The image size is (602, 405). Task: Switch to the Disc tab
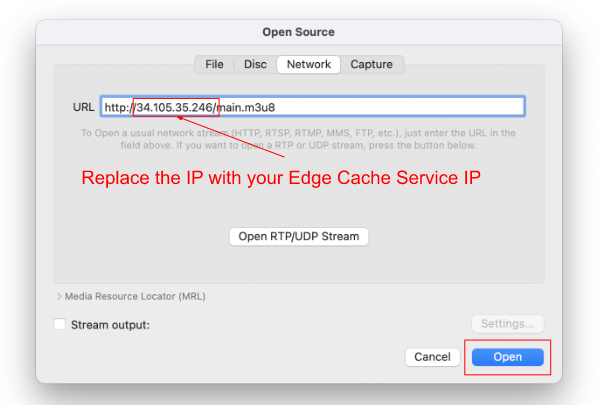(255, 64)
